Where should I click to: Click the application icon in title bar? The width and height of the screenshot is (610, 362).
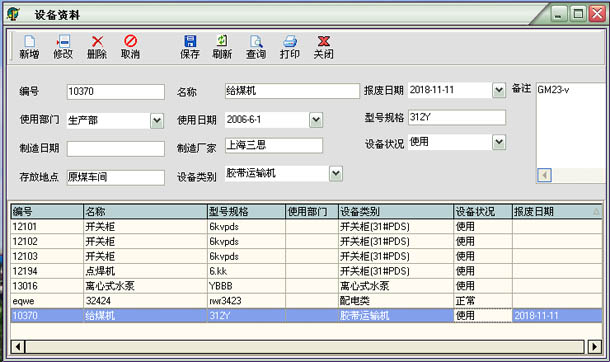(x=14, y=14)
